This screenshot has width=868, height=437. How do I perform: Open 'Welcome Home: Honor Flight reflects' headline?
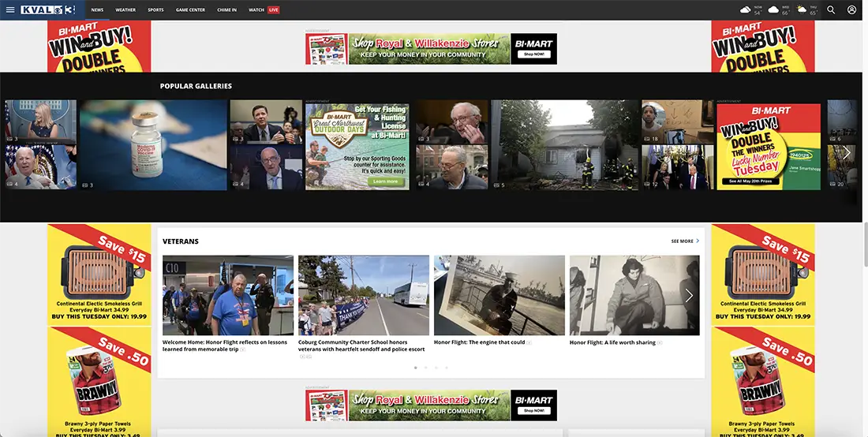(225, 345)
